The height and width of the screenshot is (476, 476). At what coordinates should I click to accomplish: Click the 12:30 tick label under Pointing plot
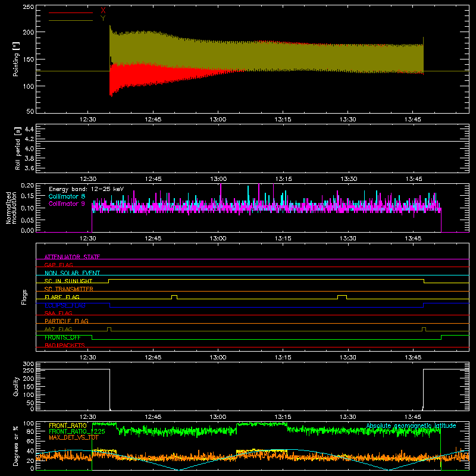tap(87, 120)
